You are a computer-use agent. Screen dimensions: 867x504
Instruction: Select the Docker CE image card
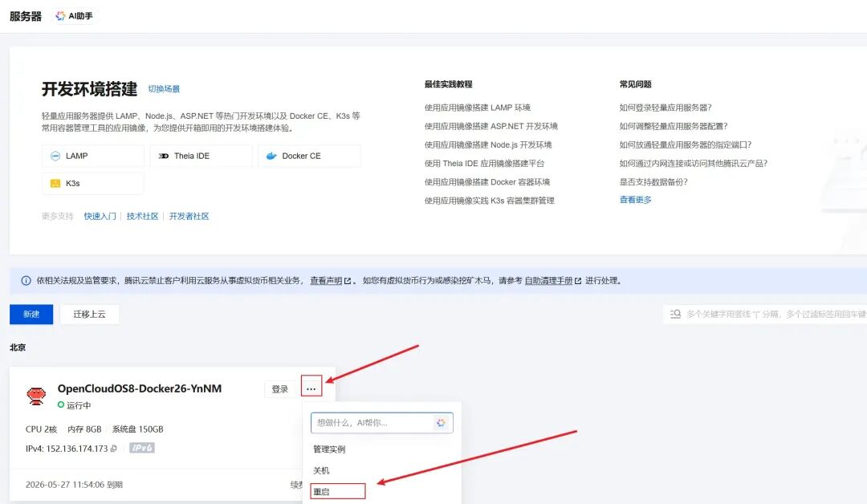click(x=309, y=156)
